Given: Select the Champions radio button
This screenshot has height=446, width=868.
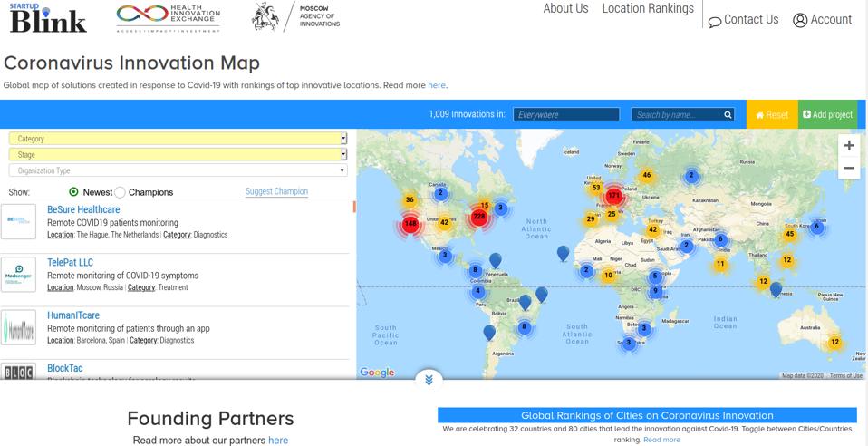Looking at the screenshot, I should pos(121,192).
